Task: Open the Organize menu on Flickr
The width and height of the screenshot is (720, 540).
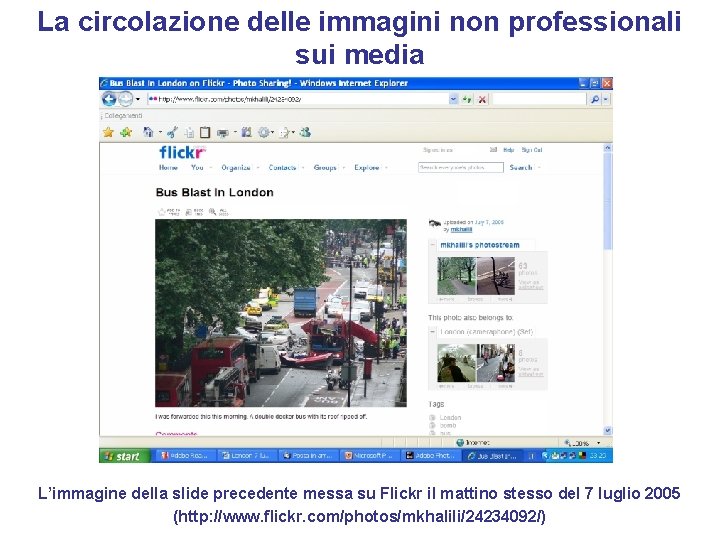Action: pyautogui.click(x=236, y=168)
